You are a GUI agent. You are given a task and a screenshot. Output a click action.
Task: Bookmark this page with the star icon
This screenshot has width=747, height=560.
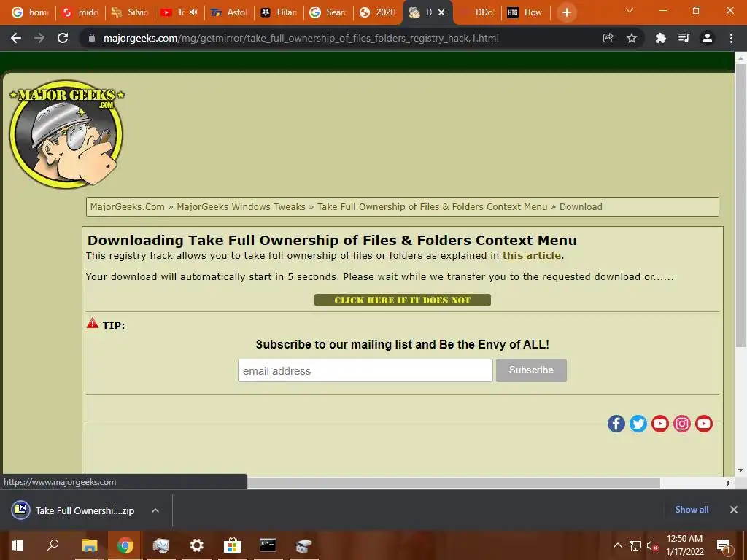[x=632, y=38]
